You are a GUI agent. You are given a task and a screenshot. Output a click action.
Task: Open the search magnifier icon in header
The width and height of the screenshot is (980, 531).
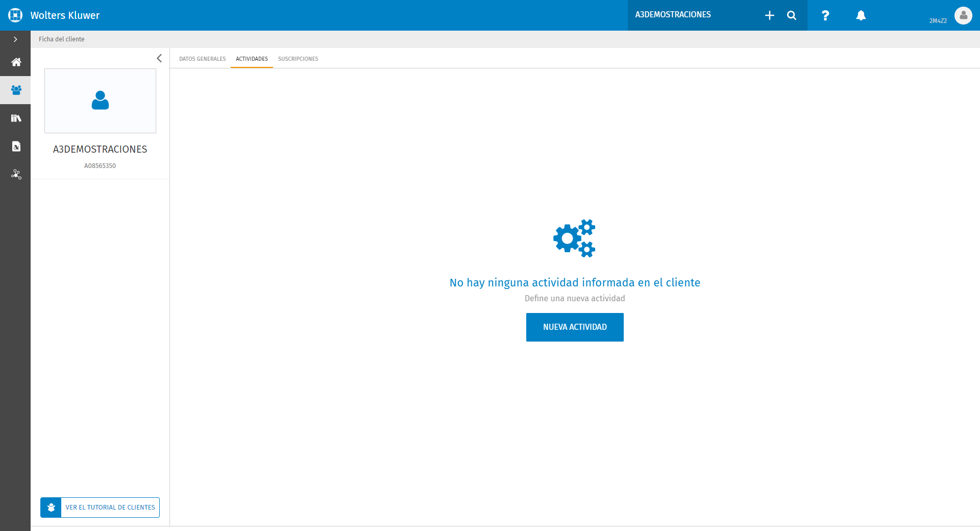click(792, 16)
